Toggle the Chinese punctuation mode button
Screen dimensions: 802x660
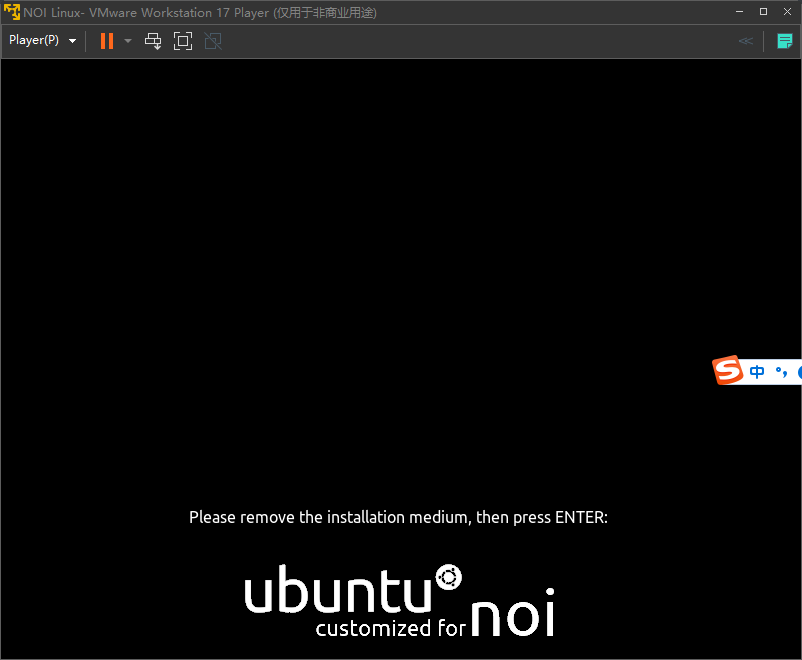[x=782, y=371]
